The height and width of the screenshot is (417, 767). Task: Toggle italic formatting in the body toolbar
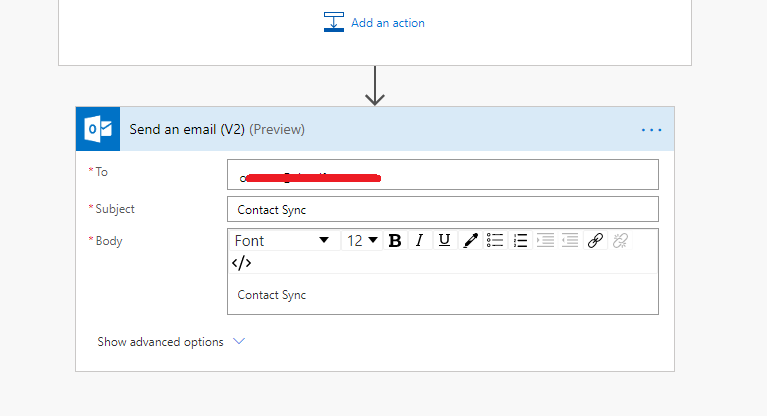[x=419, y=240]
